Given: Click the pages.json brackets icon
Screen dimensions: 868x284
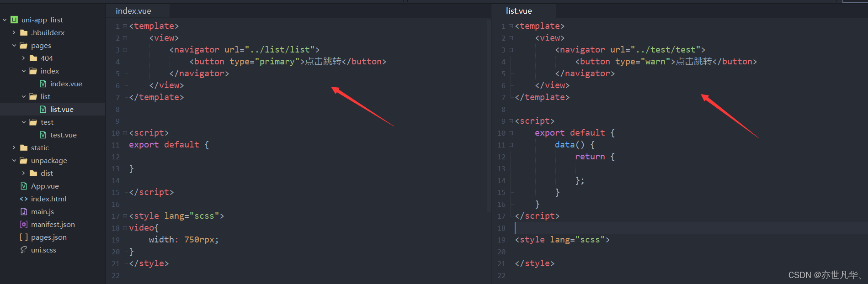Looking at the screenshot, I should (24, 237).
